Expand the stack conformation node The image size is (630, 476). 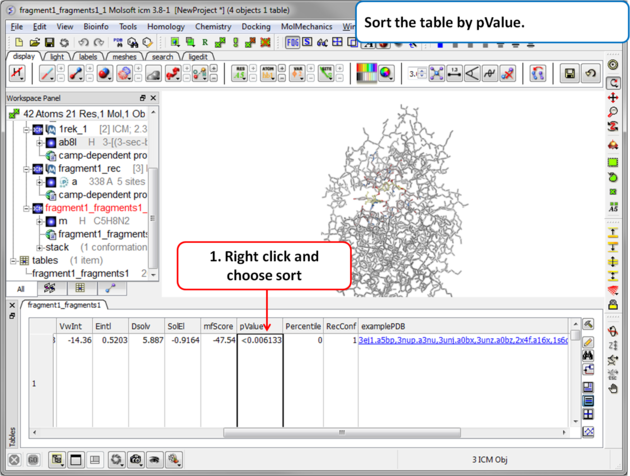(x=39, y=247)
